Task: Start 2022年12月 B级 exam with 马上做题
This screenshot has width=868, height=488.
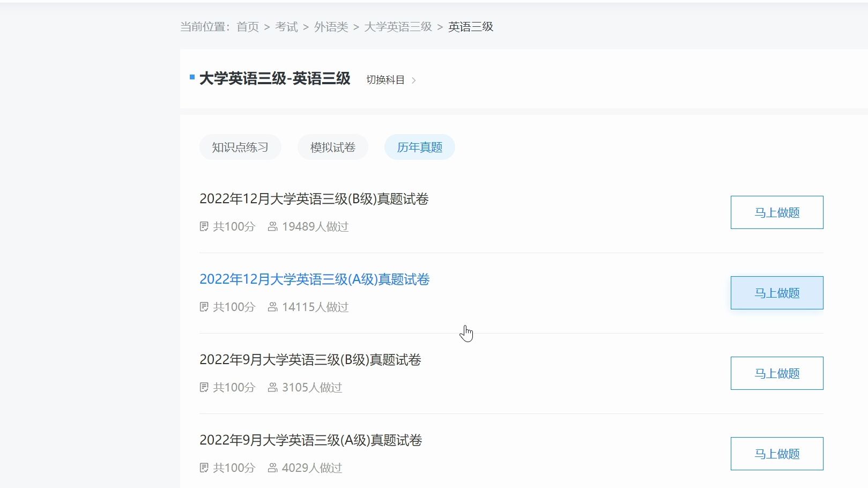Action: 777,212
